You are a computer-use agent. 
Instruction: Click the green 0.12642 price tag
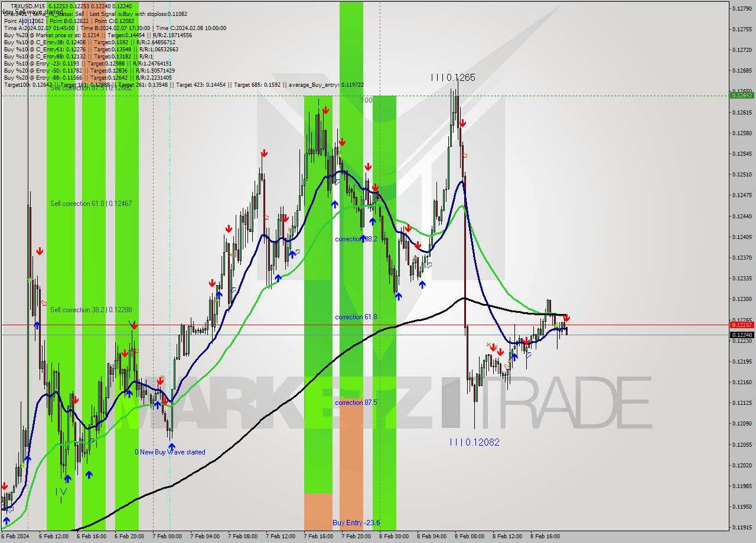(742, 95)
